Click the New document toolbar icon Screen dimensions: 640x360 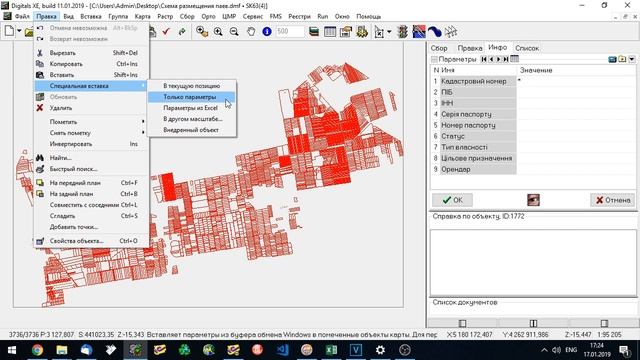[9, 31]
